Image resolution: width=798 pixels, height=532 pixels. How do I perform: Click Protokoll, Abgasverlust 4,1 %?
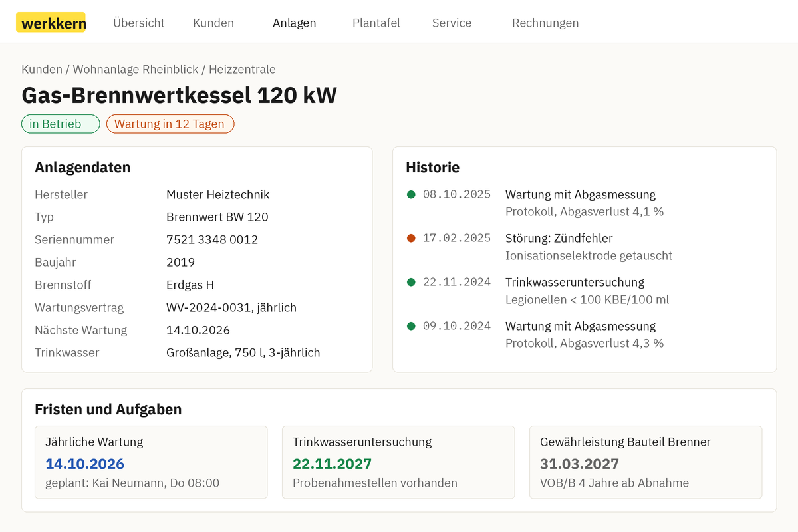pyautogui.click(x=585, y=211)
